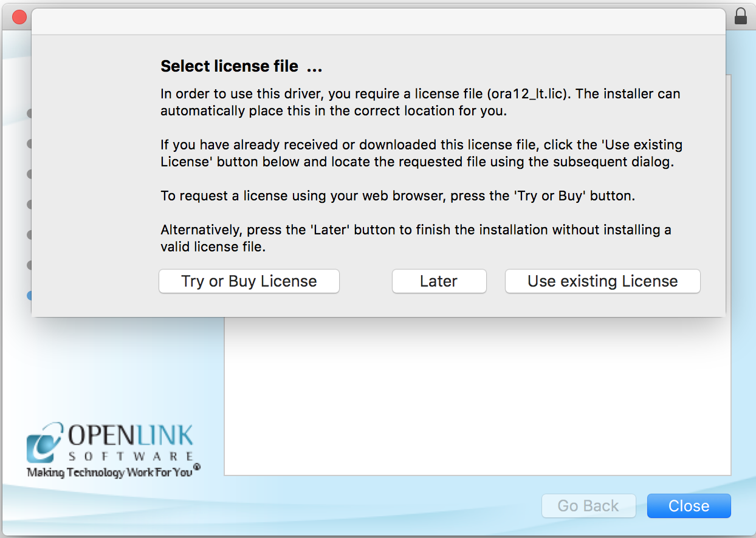756x538 pixels.
Task: Click the paragraph starting 'Alternatively, press'
Action: (416, 238)
